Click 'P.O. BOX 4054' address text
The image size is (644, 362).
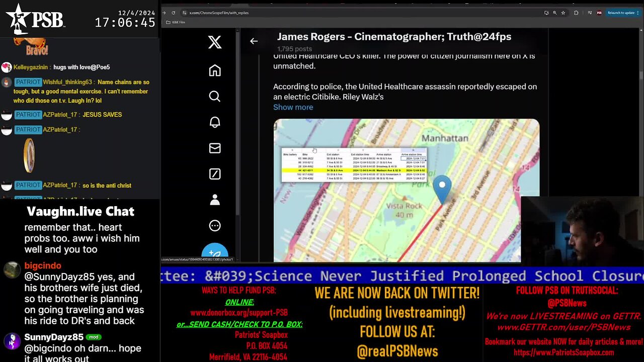[267, 346]
